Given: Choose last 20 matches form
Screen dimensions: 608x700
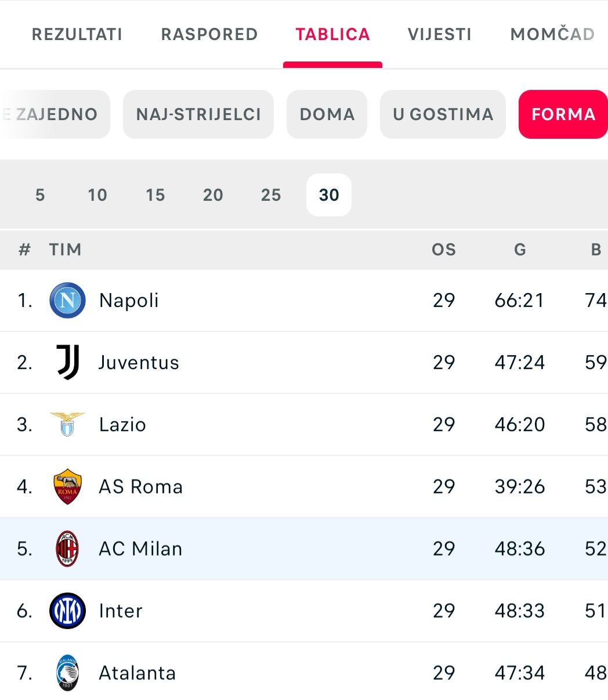Looking at the screenshot, I should (213, 195).
